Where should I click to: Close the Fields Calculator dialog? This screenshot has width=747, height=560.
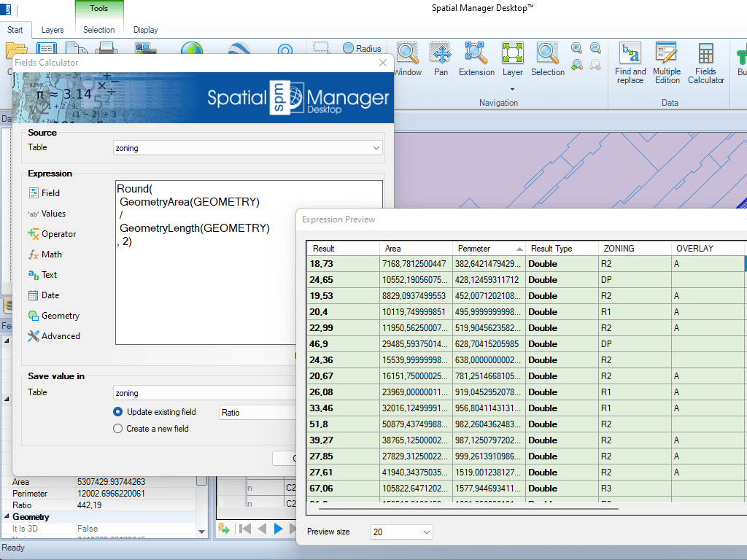pyautogui.click(x=382, y=63)
